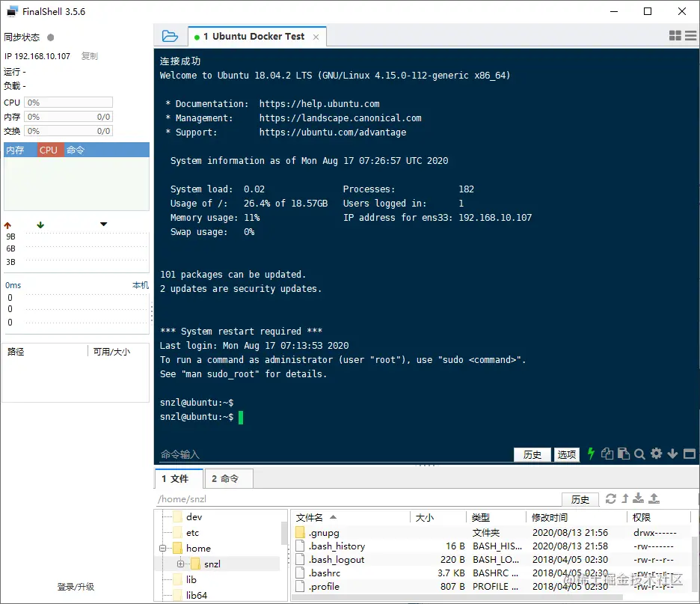Go to parent directory up-arrow icon
Viewport: 700px width, 604px height.
point(625,498)
